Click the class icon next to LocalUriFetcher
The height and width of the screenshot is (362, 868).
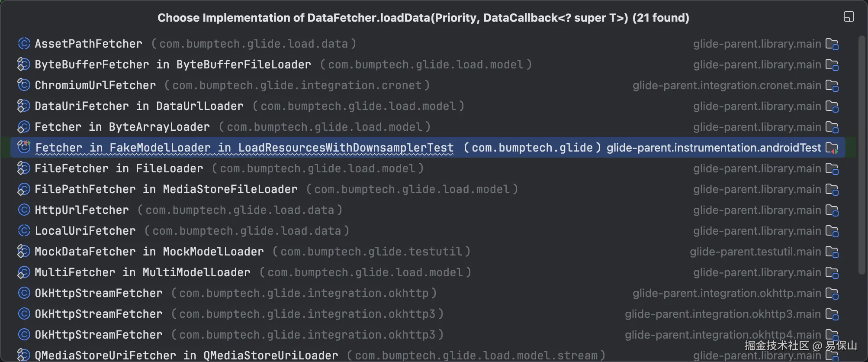click(24, 230)
